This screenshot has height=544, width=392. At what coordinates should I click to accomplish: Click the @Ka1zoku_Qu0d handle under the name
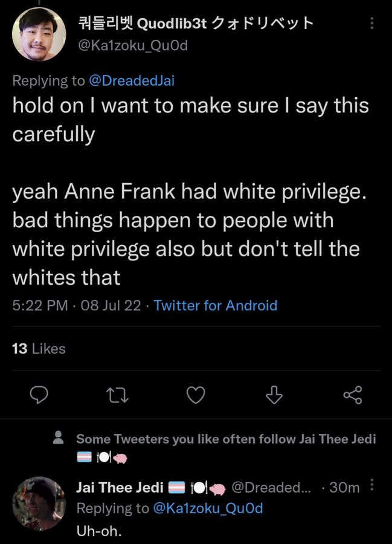pyautogui.click(x=133, y=45)
